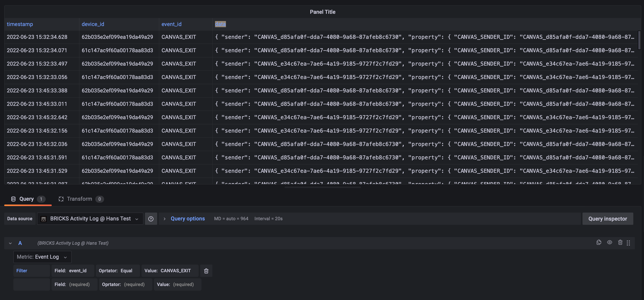Remove the event_id filter with trash icon
Viewport: 644px width, 300px height.
pyautogui.click(x=206, y=271)
